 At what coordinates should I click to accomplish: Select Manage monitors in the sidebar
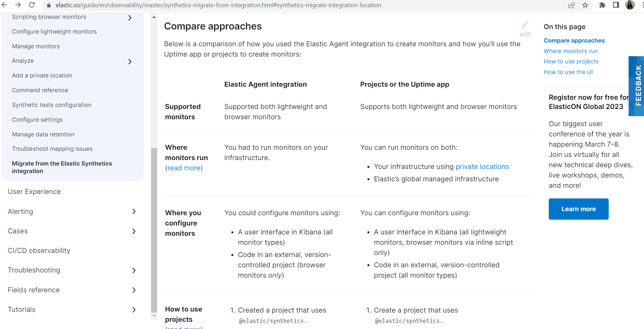click(36, 46)
